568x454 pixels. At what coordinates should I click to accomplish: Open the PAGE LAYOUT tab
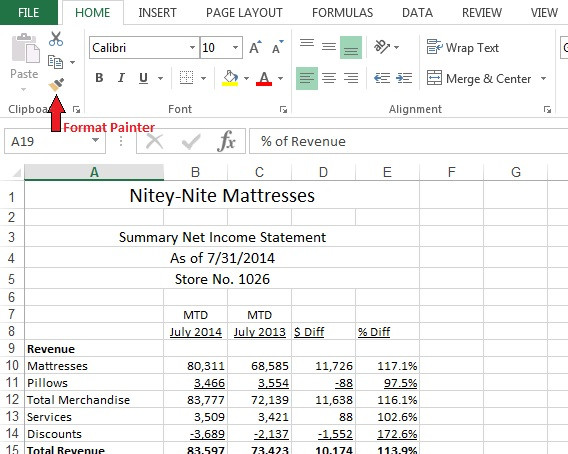pos(244,13)
